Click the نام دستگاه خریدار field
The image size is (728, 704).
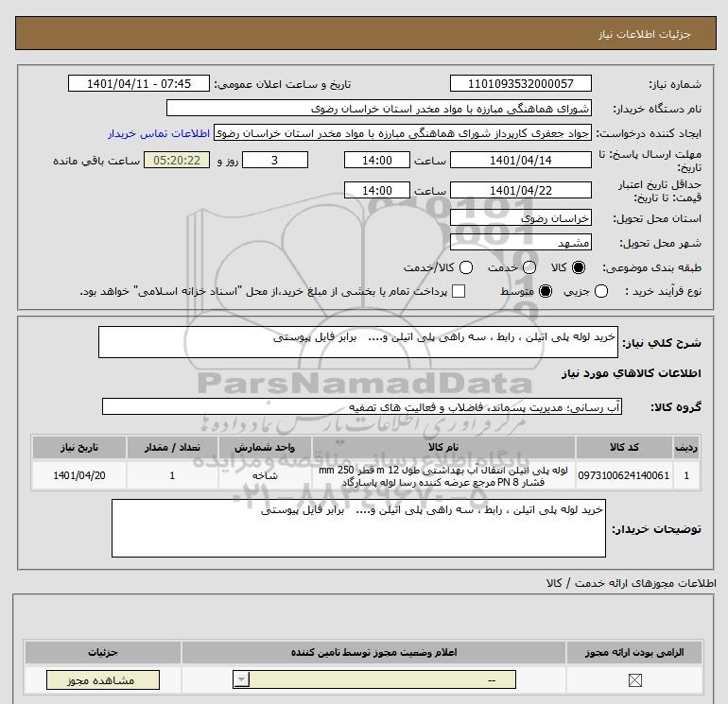(379, 108)
